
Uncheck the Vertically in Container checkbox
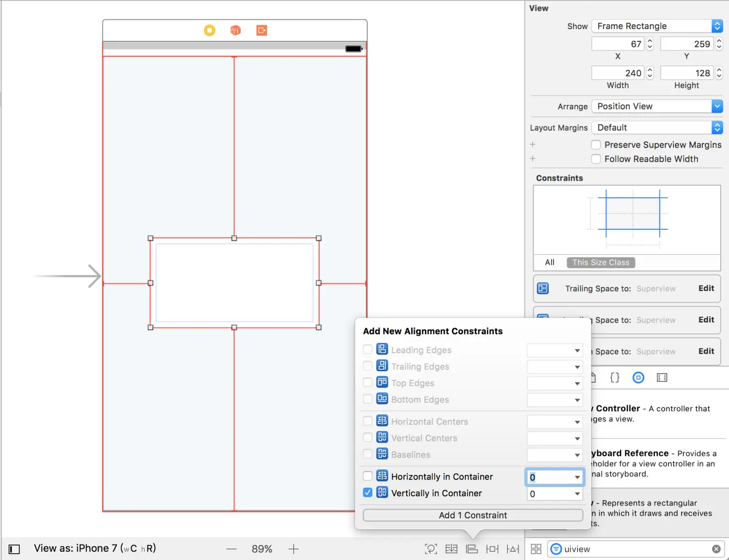coord(368,492)
